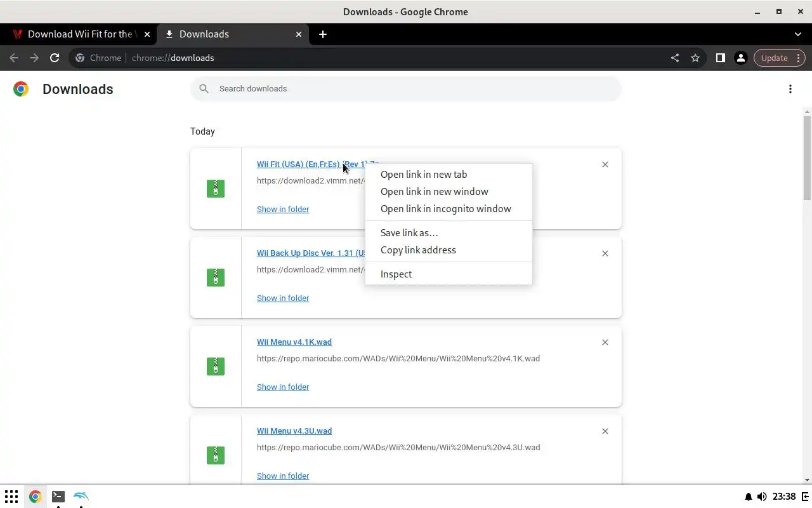Show Wii Fit download in folder

tap(283, 209)
